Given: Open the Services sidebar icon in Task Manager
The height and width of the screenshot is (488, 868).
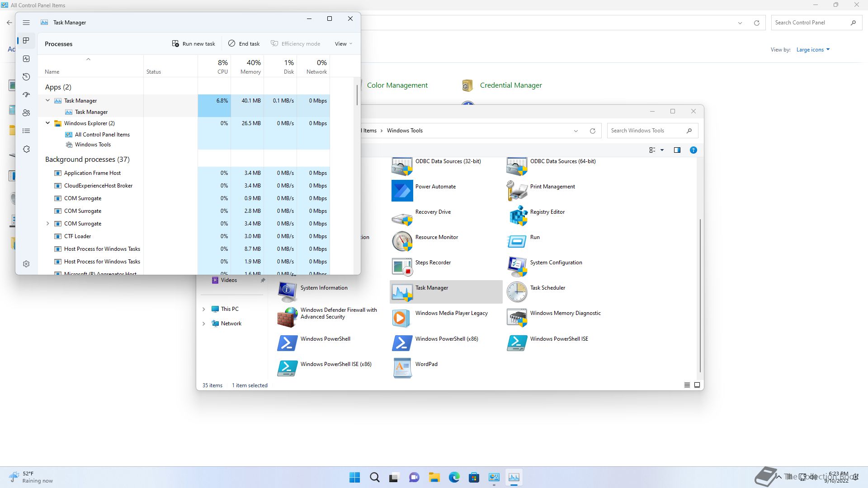Looking at the screenshot, I should [26, 149].
